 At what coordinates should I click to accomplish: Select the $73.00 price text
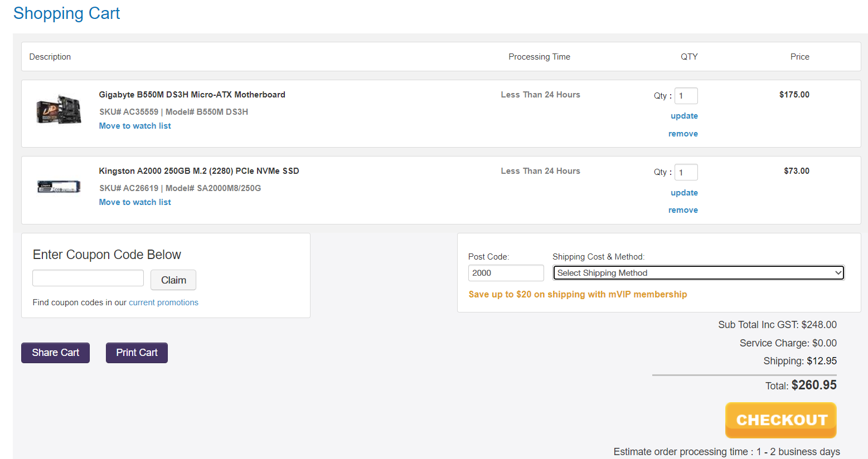pos(797,171)
